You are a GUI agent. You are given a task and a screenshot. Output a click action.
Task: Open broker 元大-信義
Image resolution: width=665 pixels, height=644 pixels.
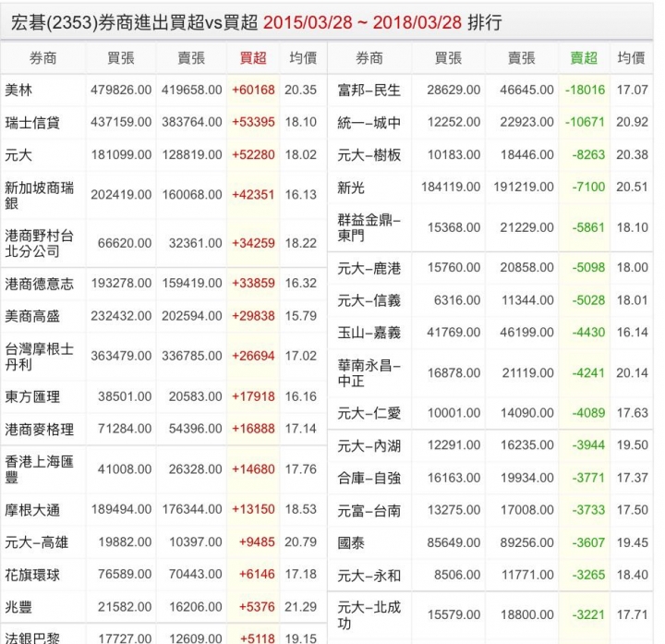point(369,300)
